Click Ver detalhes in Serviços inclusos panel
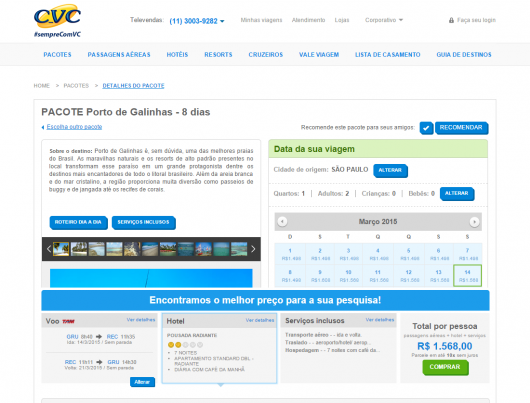 click(x=380, y=319)
